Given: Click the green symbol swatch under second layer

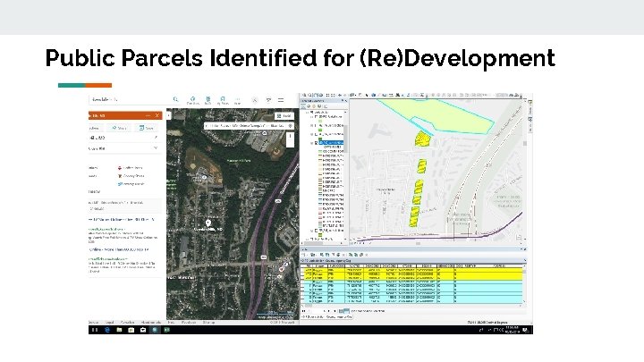Looking at the screenshot, I should [320, 130].
